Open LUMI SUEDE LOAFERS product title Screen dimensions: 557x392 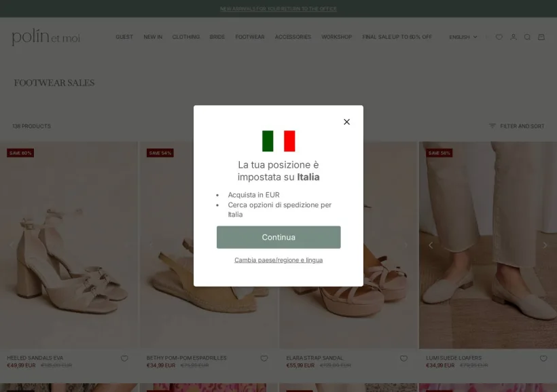[454, 358]
